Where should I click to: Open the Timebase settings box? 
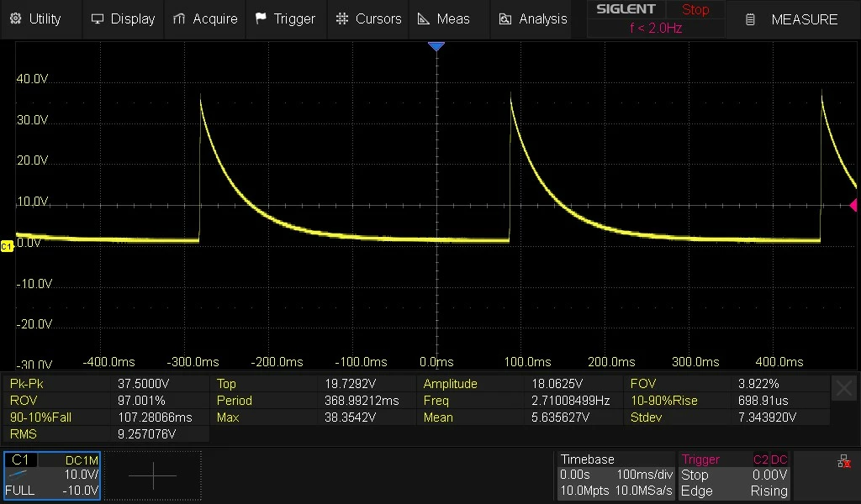tap(616, 475)
